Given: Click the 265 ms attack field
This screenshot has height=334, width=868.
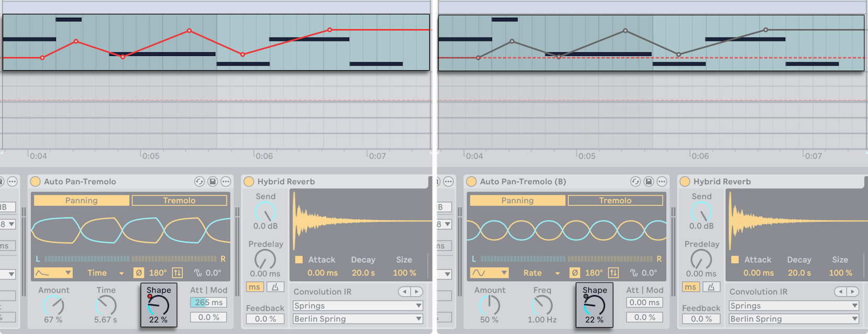Looking at the screenshot, I should click(x=209, y=303).
